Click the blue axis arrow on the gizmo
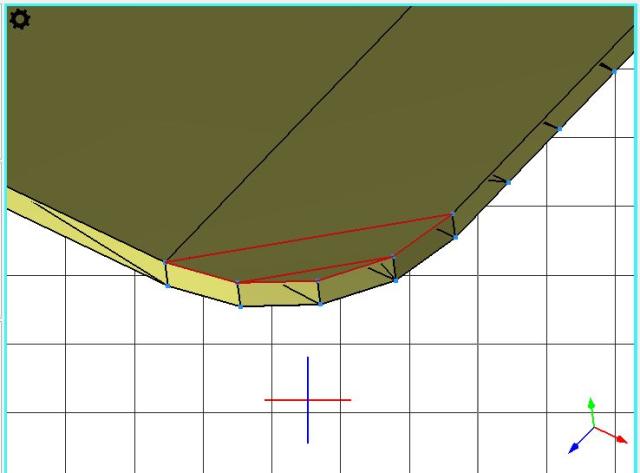Screen dimensions: 640x473 [575, 446]
